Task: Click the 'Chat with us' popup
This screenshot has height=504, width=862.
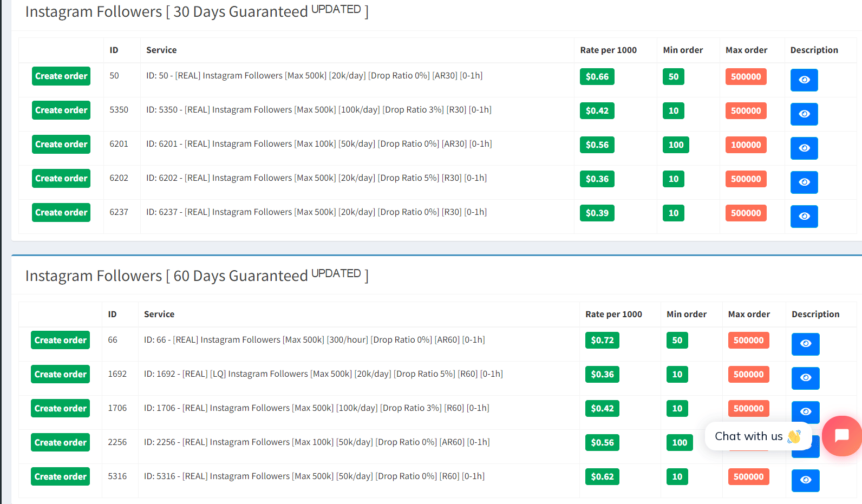Action: tap(757, 436)
